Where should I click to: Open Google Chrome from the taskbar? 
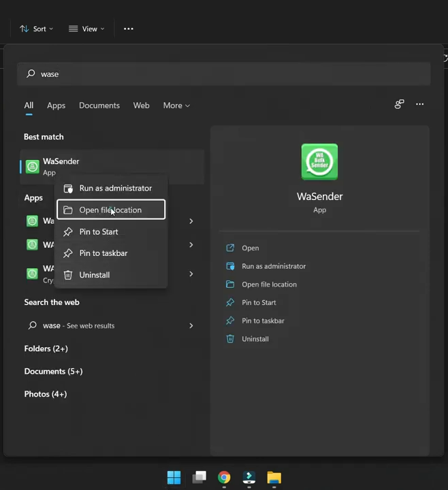click(224, 478)
